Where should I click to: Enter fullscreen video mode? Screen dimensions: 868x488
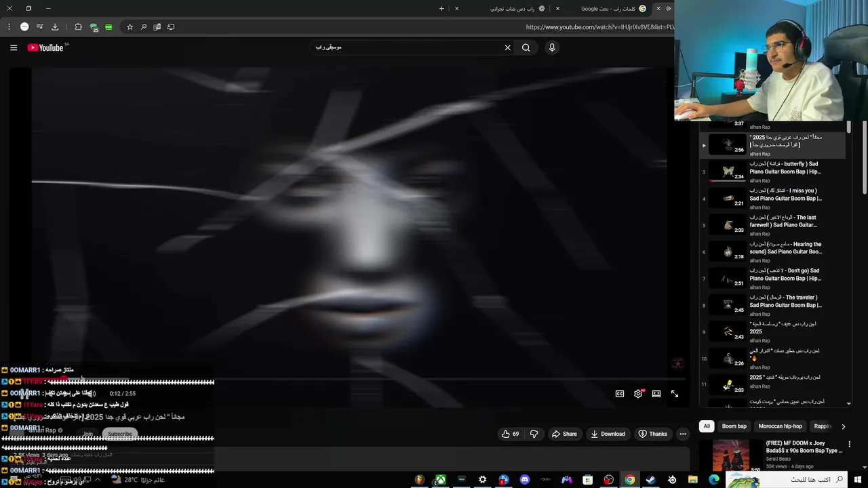675,394
